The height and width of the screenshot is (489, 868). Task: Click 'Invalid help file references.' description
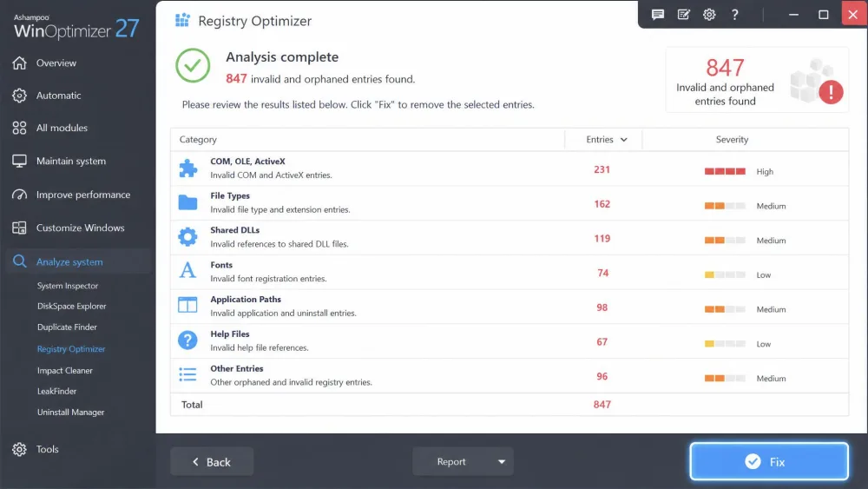(x=259, y=347)
